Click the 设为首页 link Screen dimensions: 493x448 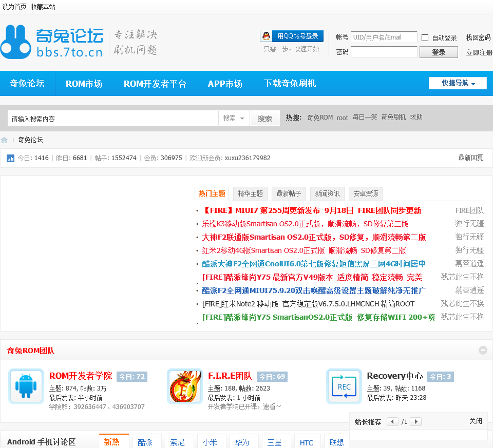(14, 7)
